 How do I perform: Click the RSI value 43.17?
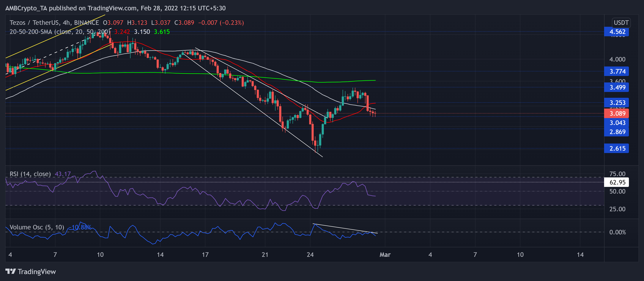pos(63,174)
